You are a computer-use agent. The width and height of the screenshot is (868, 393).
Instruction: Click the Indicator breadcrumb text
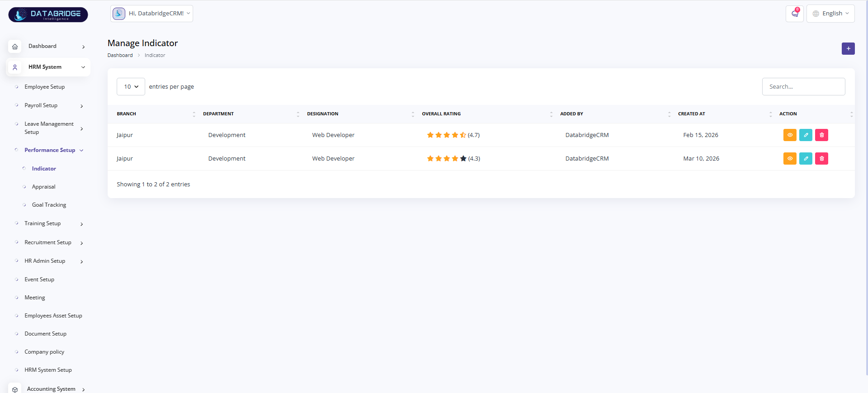pos(155,55)
